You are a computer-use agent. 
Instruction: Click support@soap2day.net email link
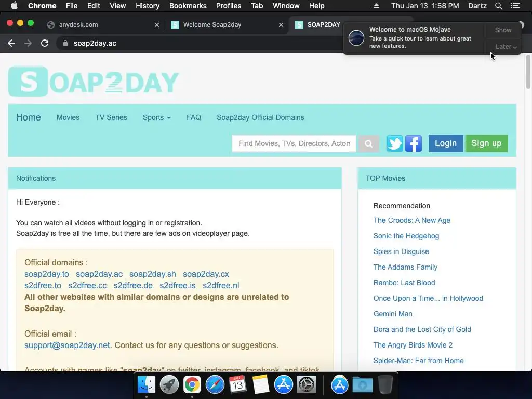coord(67,345)
